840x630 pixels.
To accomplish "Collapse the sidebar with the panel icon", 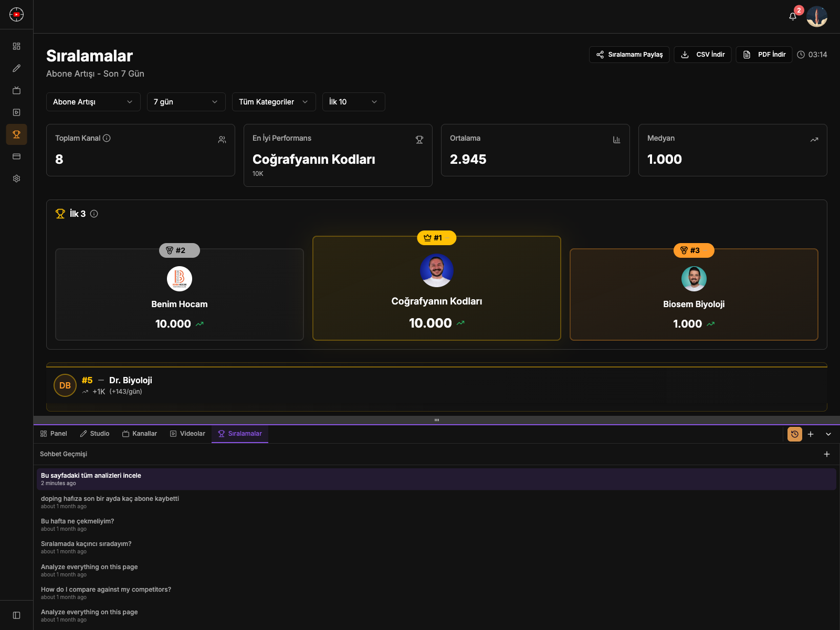I will pos(16,615).
